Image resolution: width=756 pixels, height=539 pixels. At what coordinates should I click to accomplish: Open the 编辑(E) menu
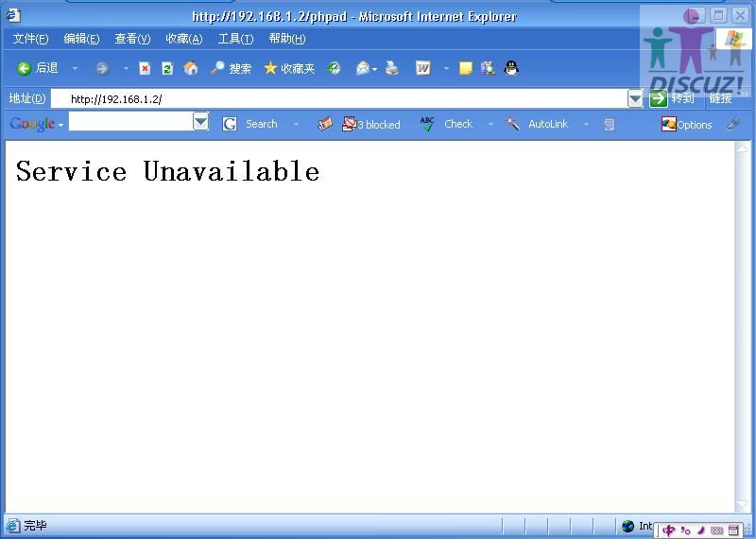[x=81, y=39]
